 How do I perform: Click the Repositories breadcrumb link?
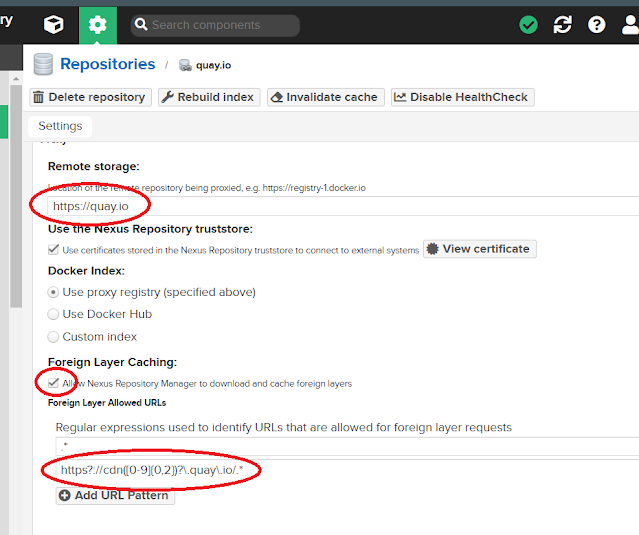(x=107, y=64)
